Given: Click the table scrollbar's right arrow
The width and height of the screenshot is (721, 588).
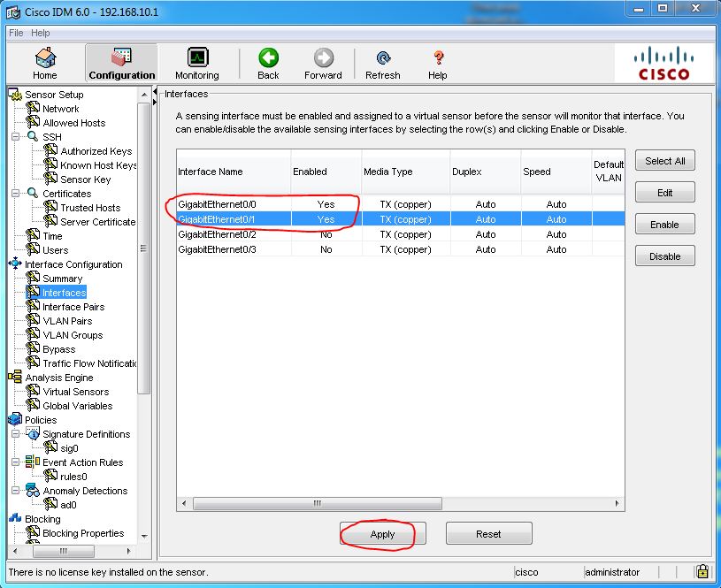Looking at the screenshot, I should tap(617, 503).
